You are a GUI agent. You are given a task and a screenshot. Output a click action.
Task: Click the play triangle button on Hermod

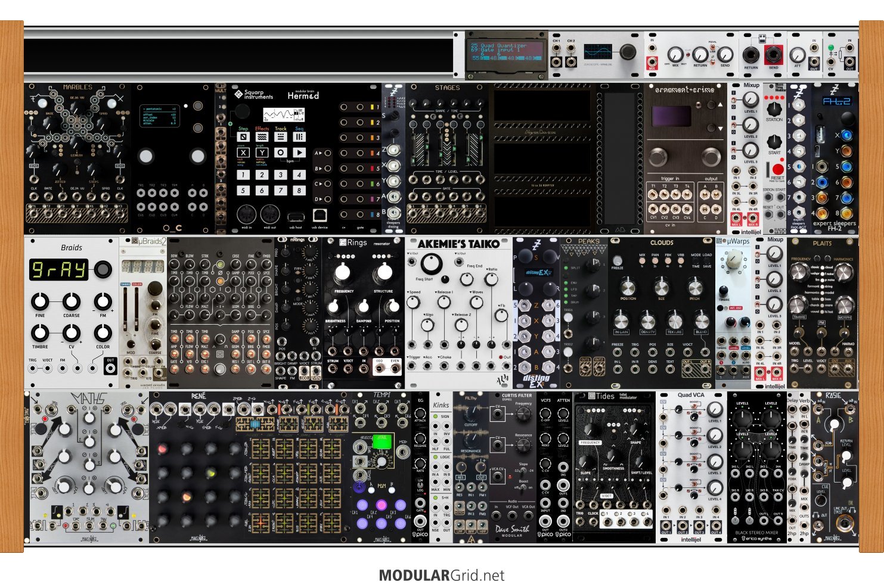pos(299,153)
